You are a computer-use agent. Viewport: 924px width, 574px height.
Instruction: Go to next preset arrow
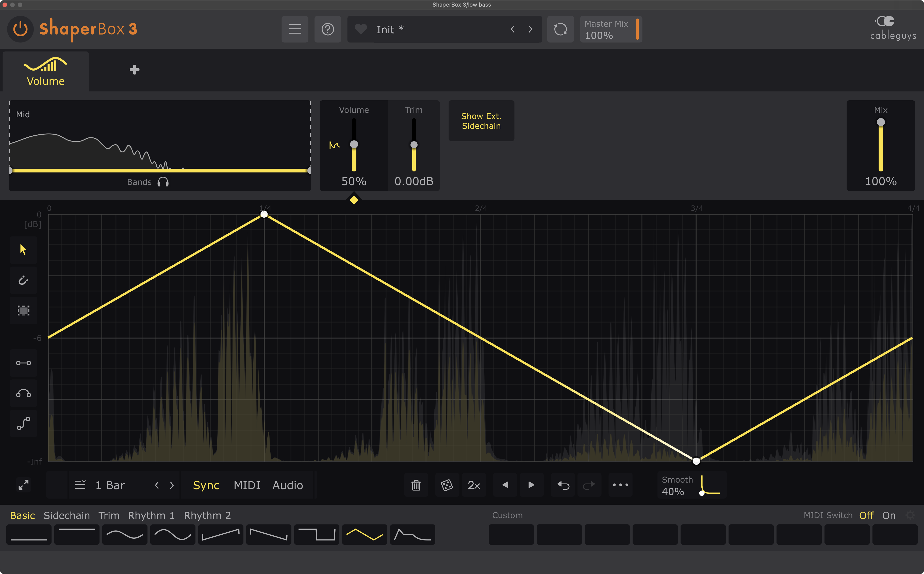pyautogui.click(x=530, y=29)
